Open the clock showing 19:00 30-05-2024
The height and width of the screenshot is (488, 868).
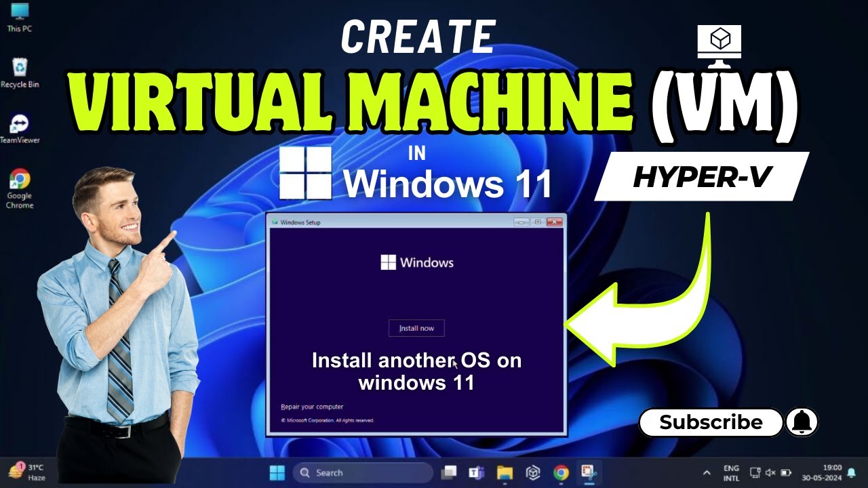point(821,472)
